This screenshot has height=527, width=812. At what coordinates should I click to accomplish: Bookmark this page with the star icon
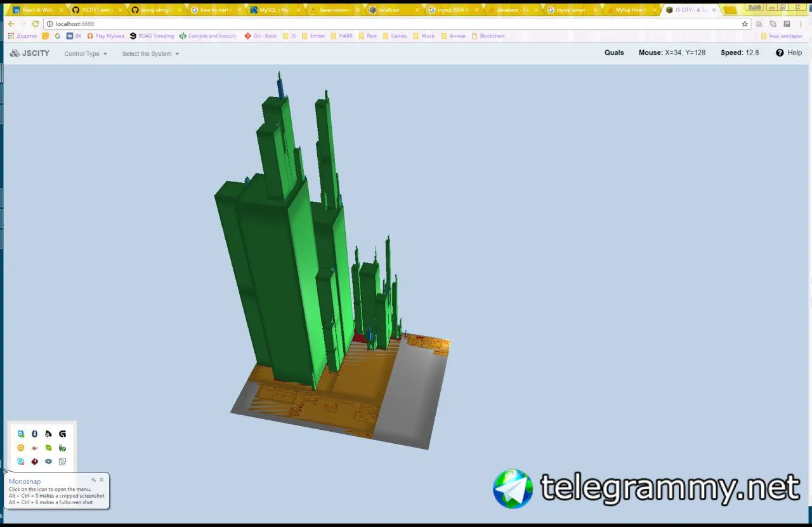pyautogui.click(x=745, y=24)
